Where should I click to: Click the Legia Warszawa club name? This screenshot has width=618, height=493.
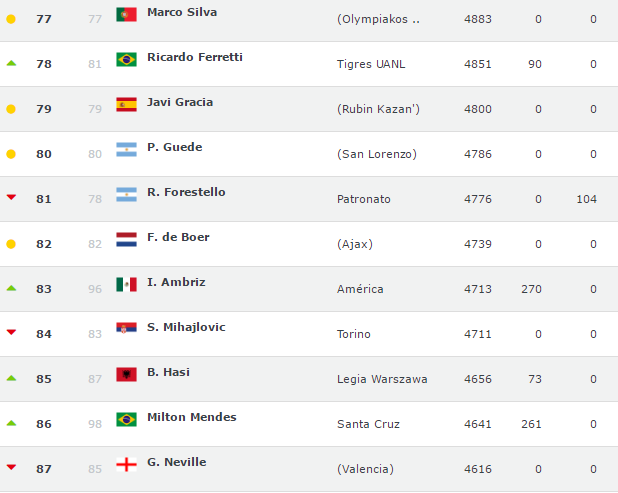(382, 379)
